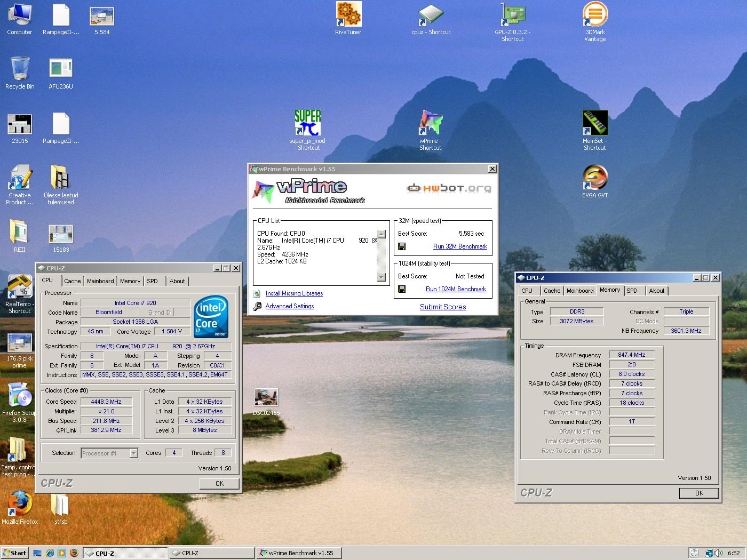Open the stfsb folder icon
Viewport: 747px width, 560px height.
click(61, 509)
